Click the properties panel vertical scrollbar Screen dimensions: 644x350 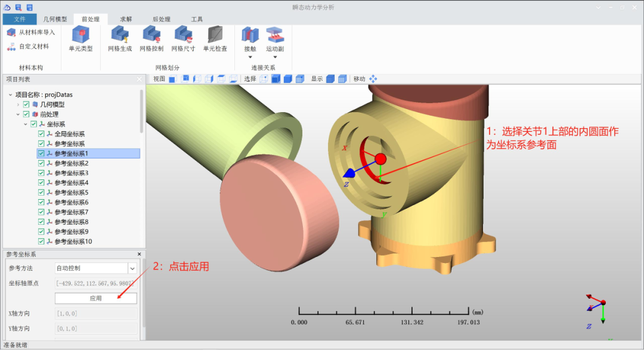tap(144, 294)
